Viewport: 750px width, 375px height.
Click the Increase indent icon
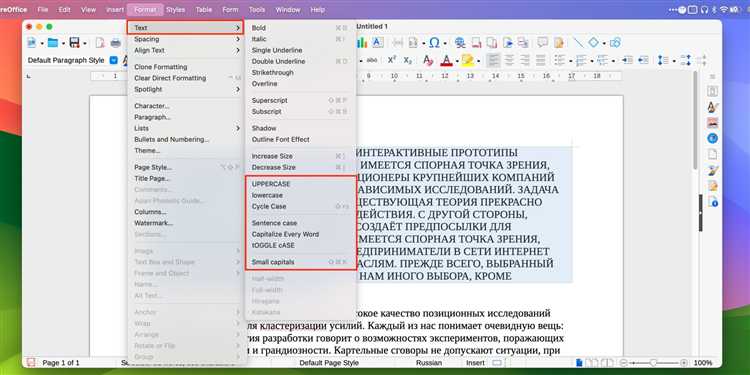(628, 60)
